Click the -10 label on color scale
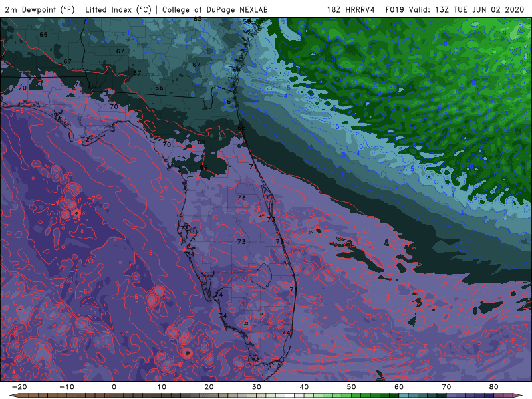 tap(66, 387)
